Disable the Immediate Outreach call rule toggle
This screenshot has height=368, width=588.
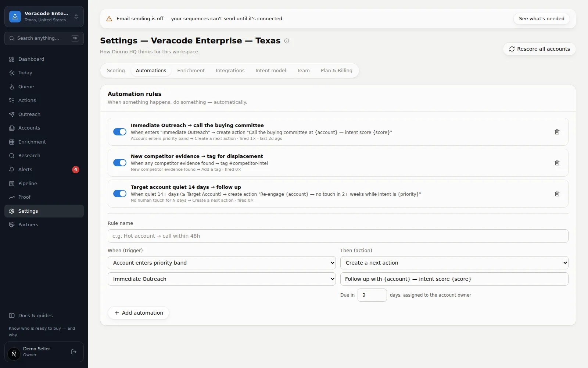tap(120, 132)
